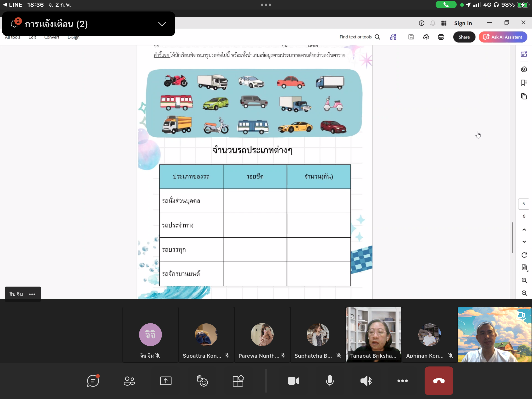The image size is (532, 399).
Task: Click the Share button
Action: [464, 37]
